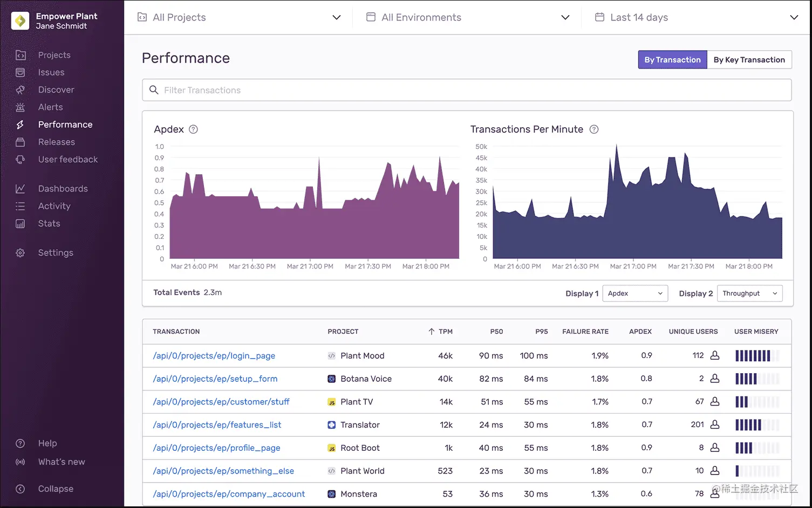Click the Monstera project icon
Viewport: 812px width, 508px height.
[x=332, y=494]
